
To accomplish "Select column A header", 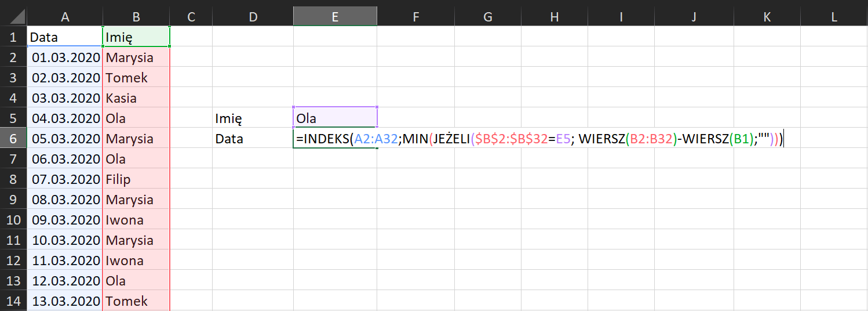I will [64, 17].
